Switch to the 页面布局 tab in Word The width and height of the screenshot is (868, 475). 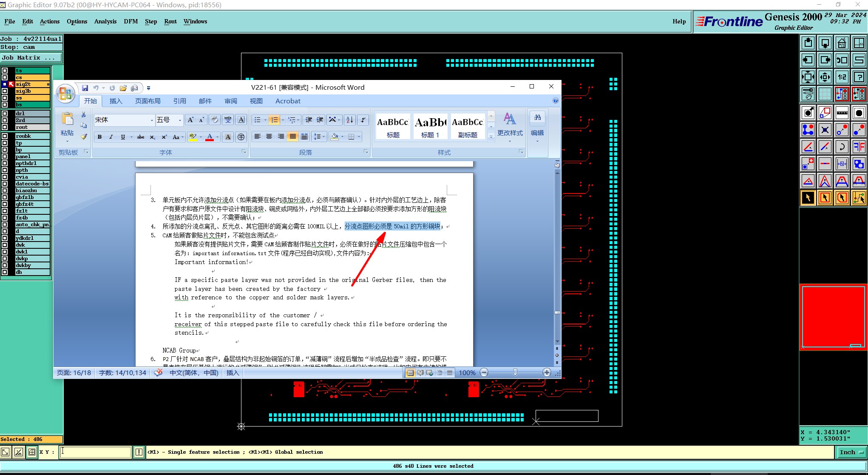[148, 101]
